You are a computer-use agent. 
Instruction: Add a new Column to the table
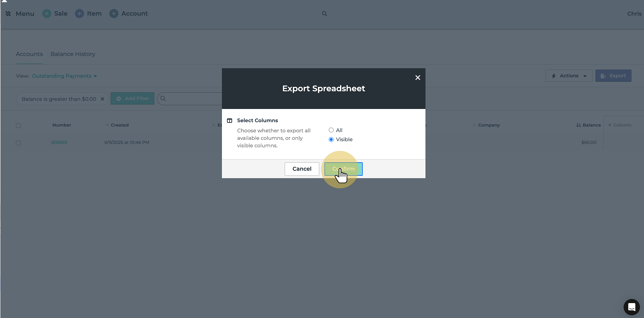point(619,125)
